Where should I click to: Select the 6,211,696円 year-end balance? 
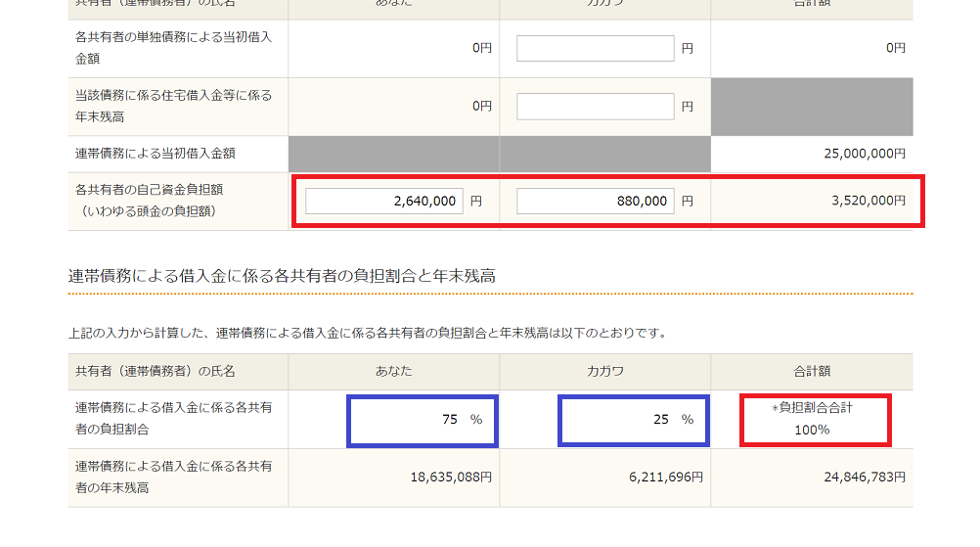(666, 478)
